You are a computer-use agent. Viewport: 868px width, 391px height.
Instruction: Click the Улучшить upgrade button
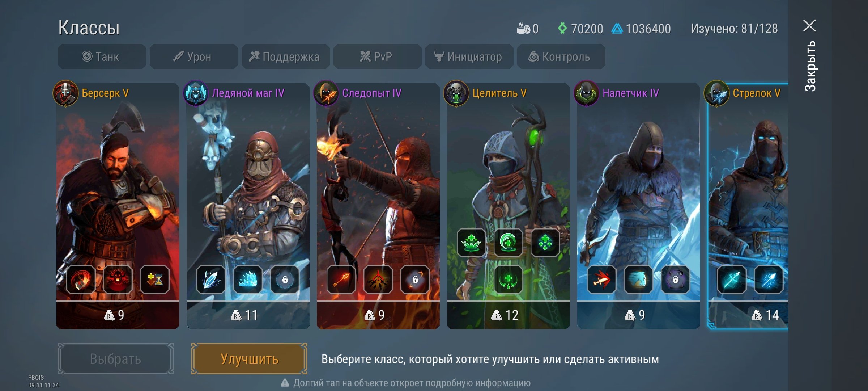pyautogui.click(x=249, y=359)
